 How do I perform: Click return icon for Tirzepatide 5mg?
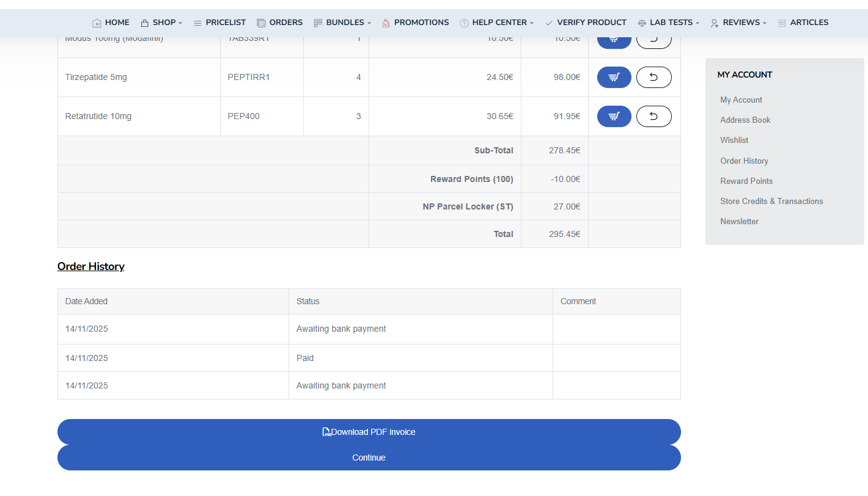tap(653, 78)
